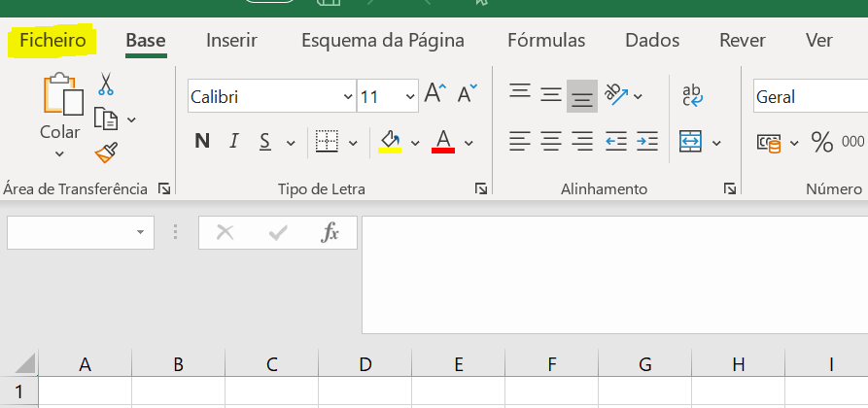Image resolution: width=868 pixels, height=408 pixels.
Task: Click the Percent Style icon
Action: (822, 142)
